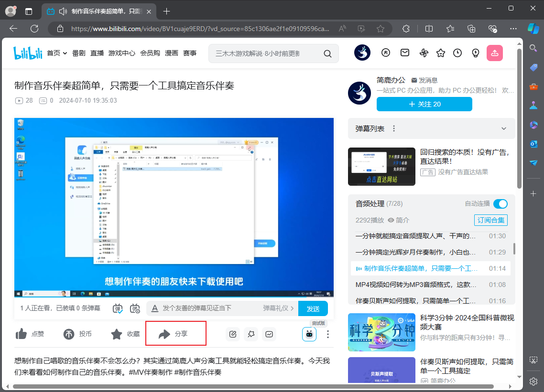This screenshot has height=392, width=544.
Task: Toggle the 自动连播 autoplay switch
Action: tap(500, 203)
